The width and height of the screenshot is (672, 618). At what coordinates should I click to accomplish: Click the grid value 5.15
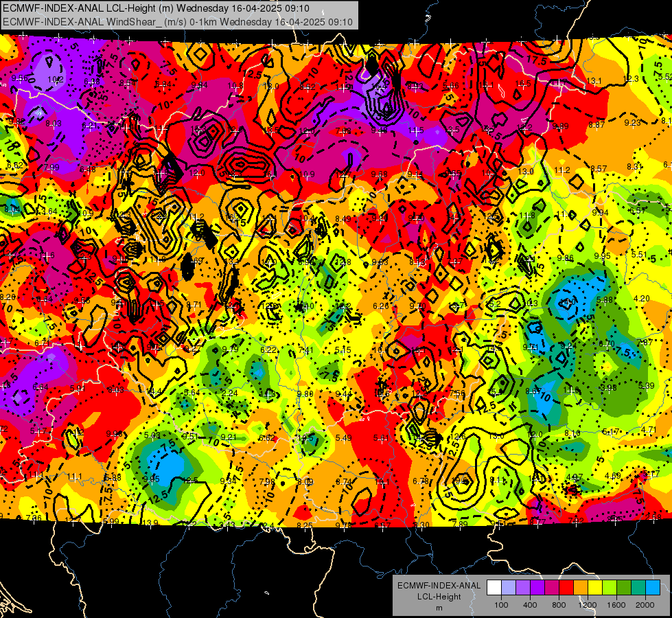343,350
